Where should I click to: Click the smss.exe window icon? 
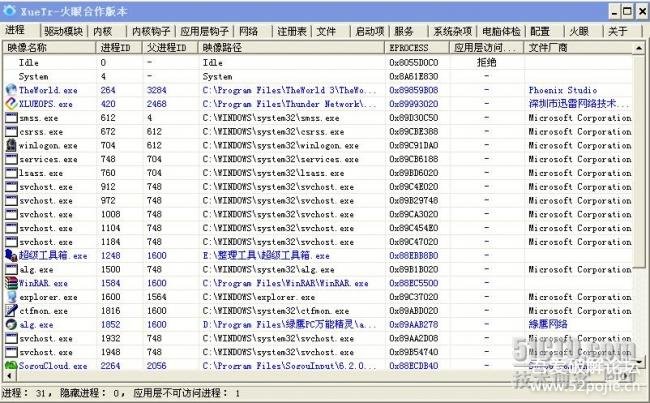[11, 118]
